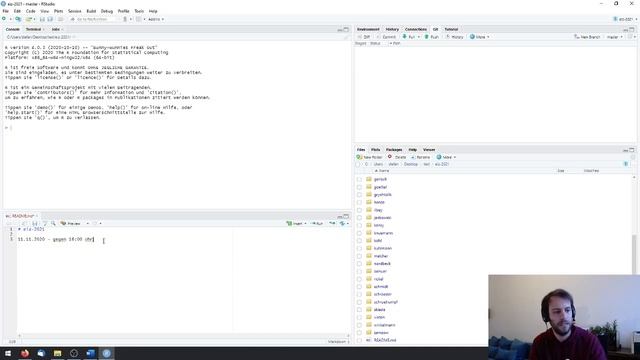
Task: Switch to the Environment tab
Action: pyautogui.click(x=368, y=29)
